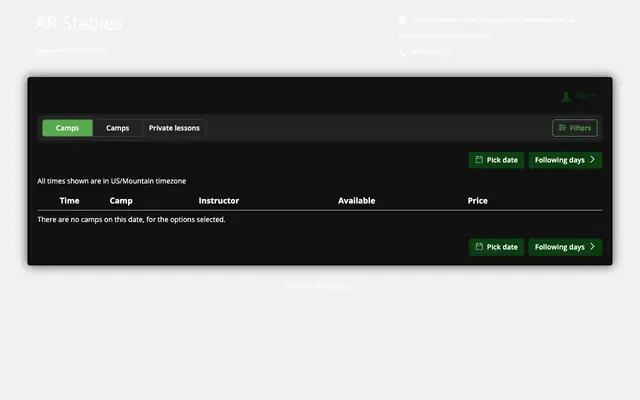Open the Filters options
This screenshot has height=400, width=640.
click(575, 128)
